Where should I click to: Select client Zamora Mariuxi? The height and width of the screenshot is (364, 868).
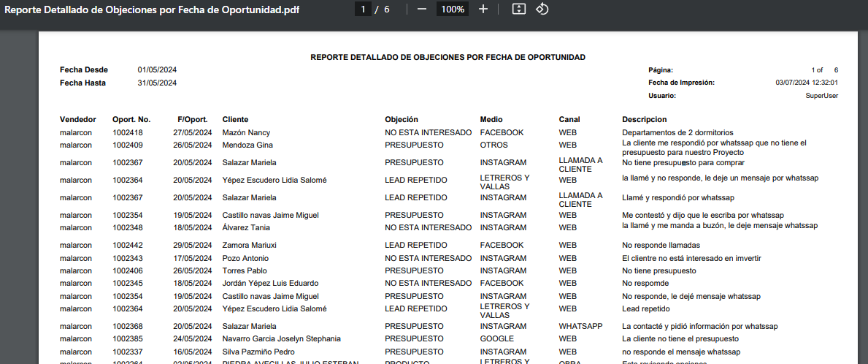pos(249,246)
